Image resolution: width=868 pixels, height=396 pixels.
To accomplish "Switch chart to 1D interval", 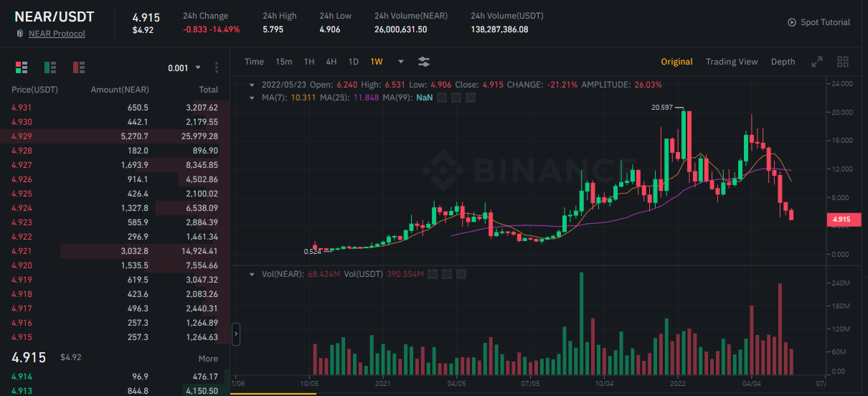I will tap(354, 62).
